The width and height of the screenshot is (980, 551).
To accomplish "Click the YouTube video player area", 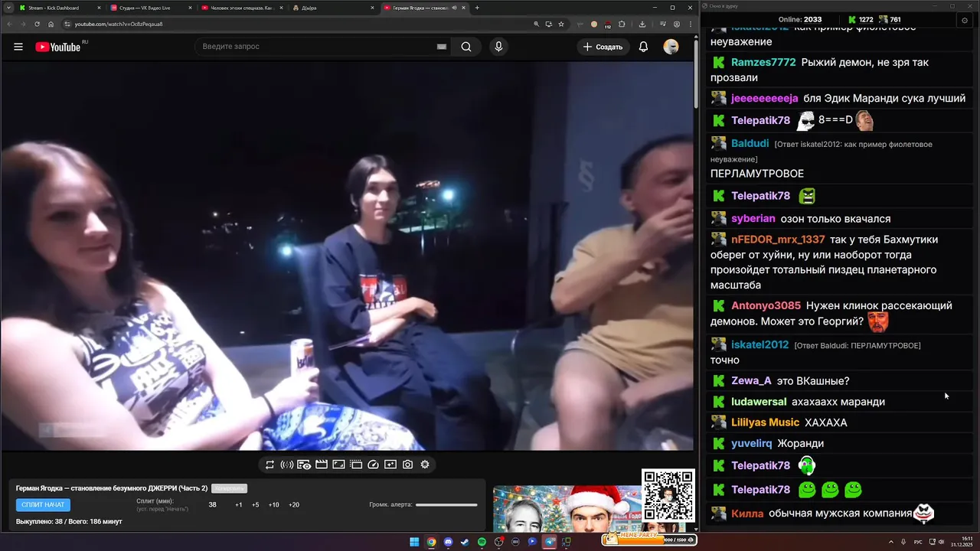I will point(346,256).
